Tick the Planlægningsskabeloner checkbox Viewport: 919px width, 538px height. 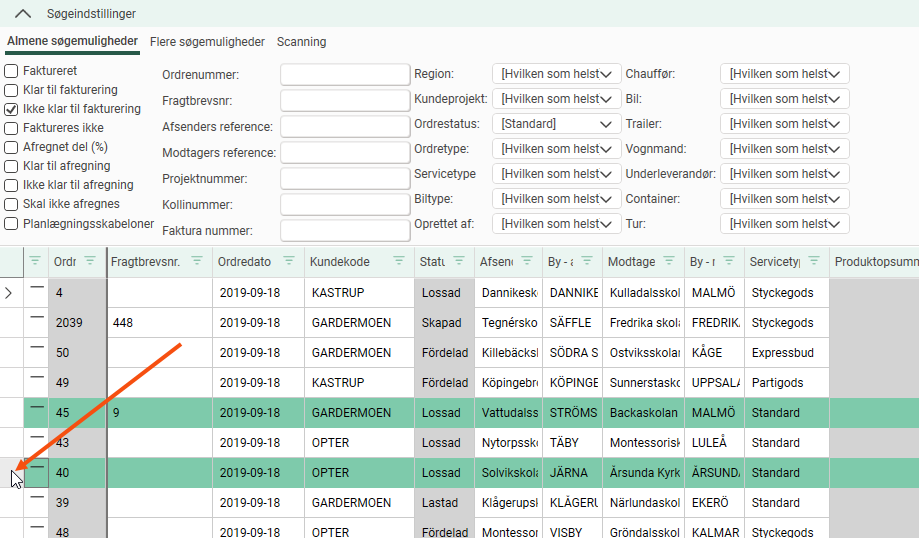[x=12, y=224]
